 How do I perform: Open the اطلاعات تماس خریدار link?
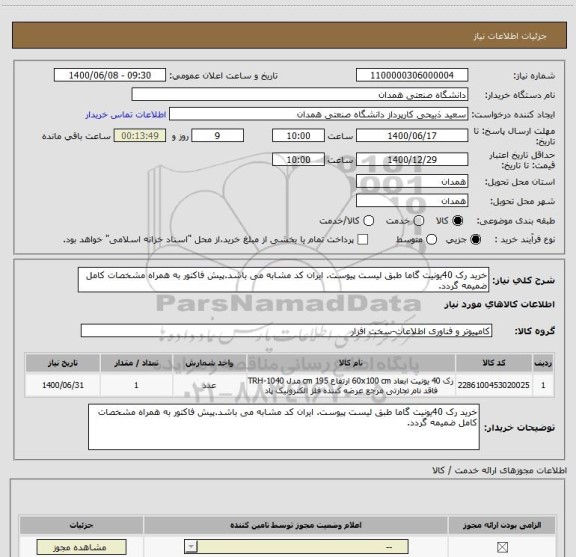click(126, 115)
